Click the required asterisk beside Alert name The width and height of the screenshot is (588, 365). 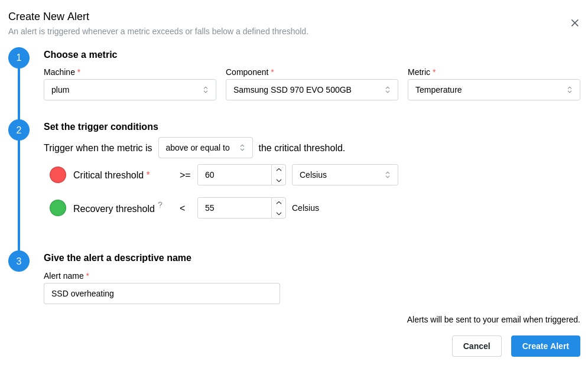coord(87,276)
